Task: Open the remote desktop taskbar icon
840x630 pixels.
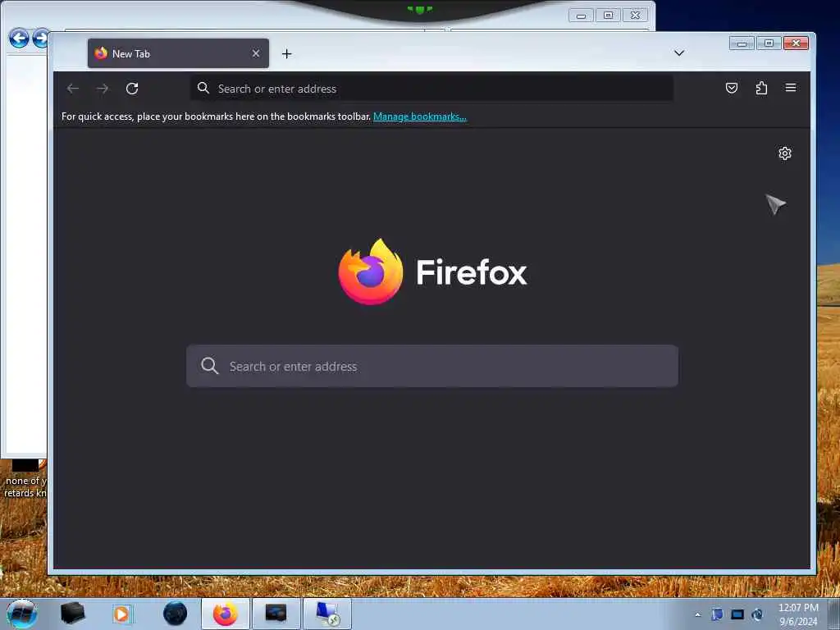Action: coord(326,614)
